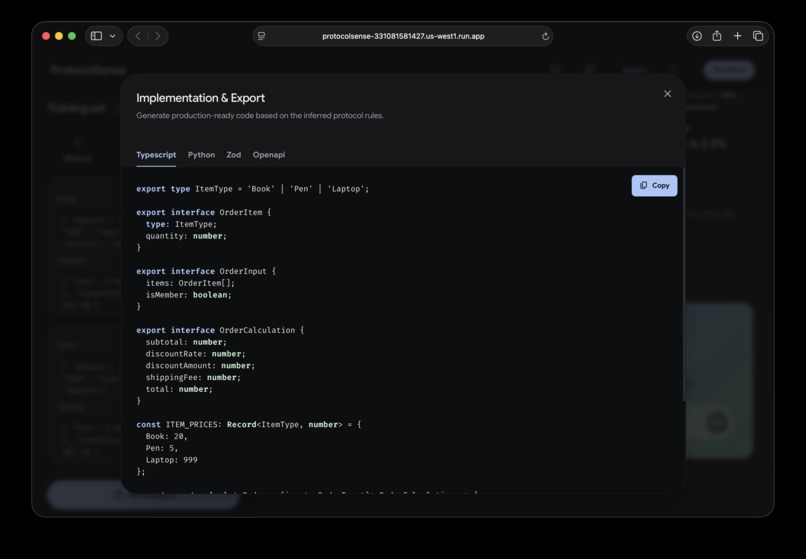Click the 'Generate production-ready code' description text
This screenshot has width=806, height=559.
point(260,116)
